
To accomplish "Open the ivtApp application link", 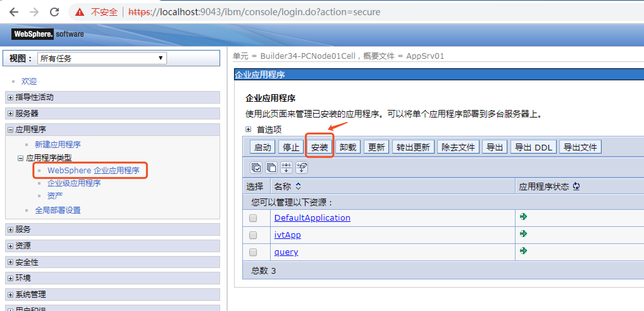I will pos(288,235).
